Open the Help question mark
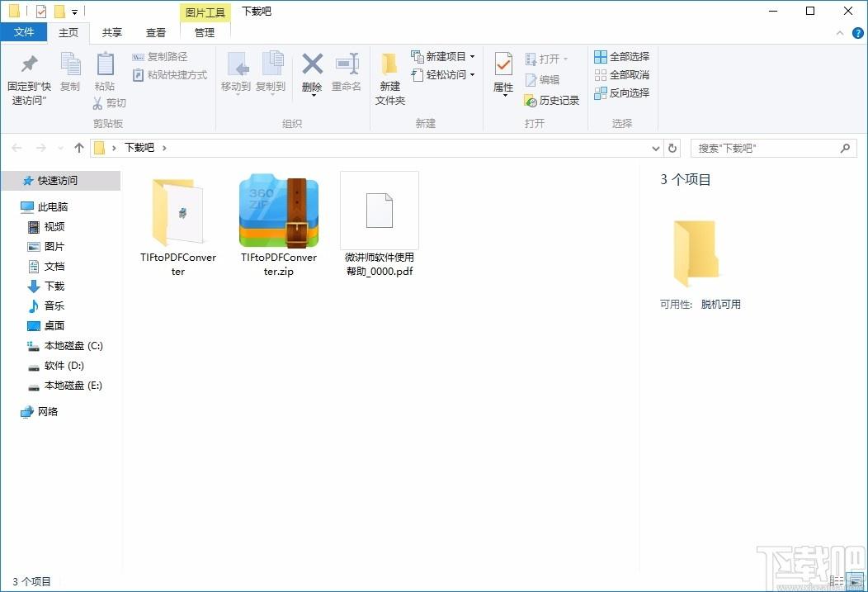Image resolution: width=868 pixels, height=592 pixels. coord(857,33)
